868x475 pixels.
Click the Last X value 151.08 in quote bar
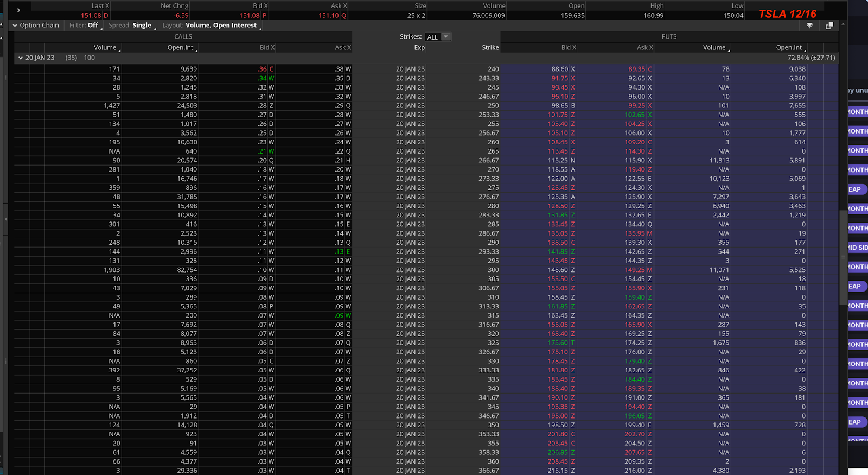click(91, 16)
